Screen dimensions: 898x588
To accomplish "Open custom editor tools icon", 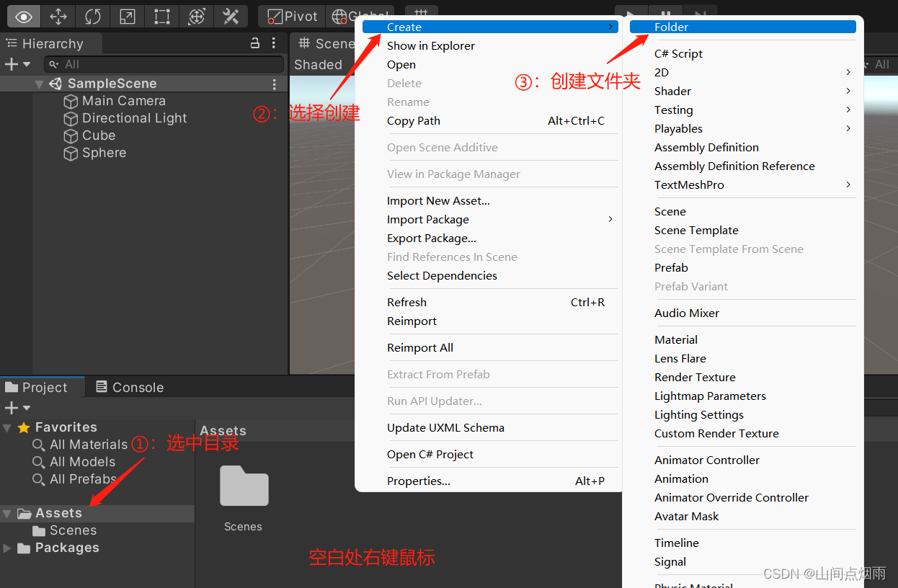I will [x=231, y=16].
